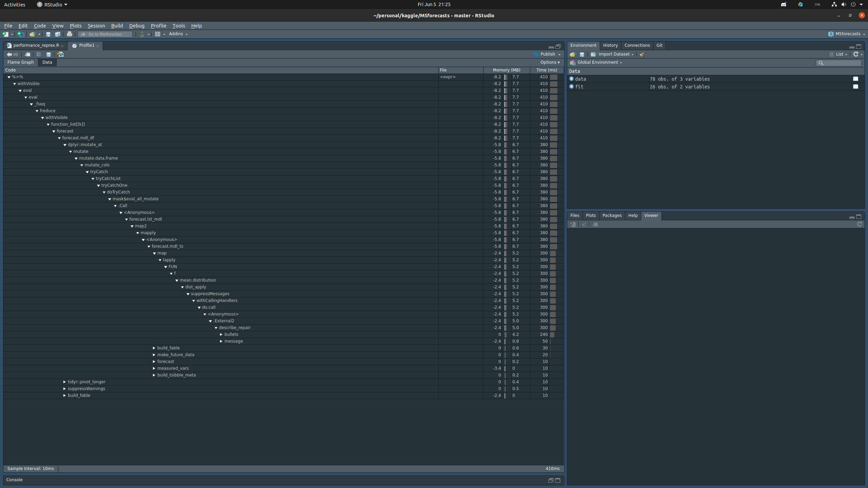The width and height of the screenshot is (868, 488).
Task: Click the save all documents icon
Action: 58,34
